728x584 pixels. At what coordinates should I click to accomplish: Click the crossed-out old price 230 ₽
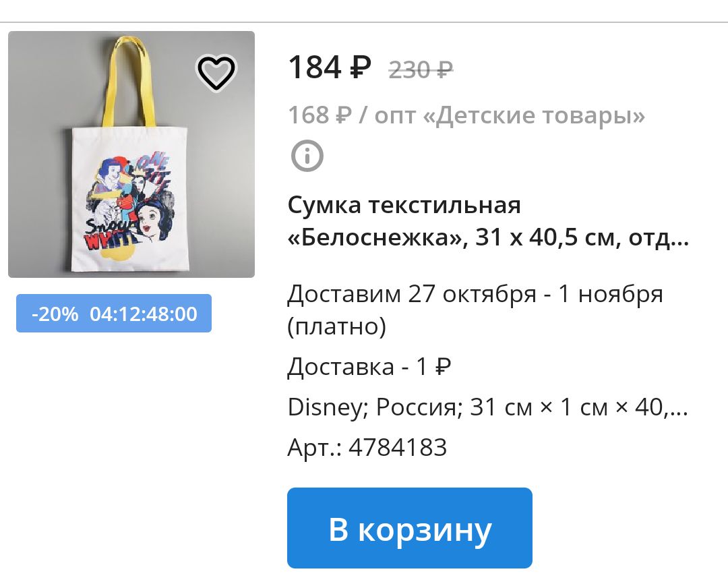pos(421,70)
